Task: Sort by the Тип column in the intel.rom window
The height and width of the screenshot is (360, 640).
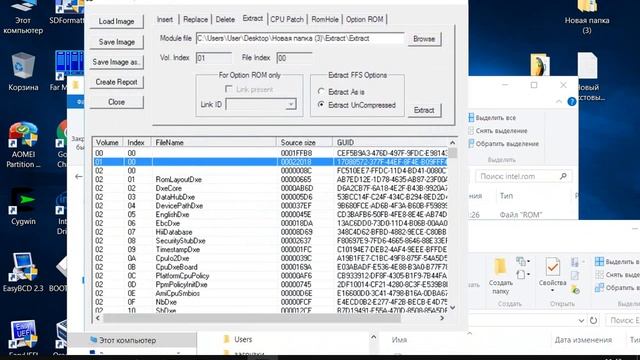Action: coord(506,196)
